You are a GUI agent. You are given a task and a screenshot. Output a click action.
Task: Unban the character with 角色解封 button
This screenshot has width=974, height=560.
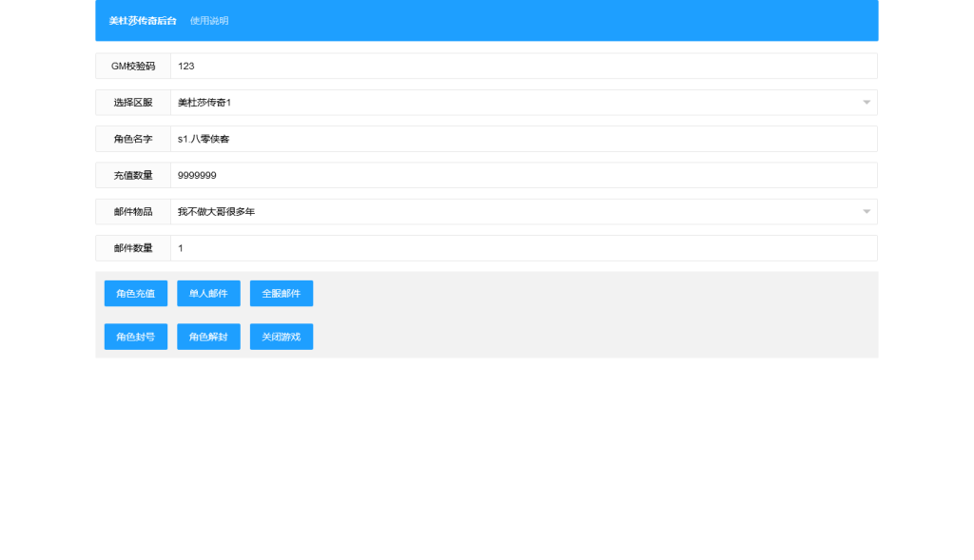pos(208,337)
